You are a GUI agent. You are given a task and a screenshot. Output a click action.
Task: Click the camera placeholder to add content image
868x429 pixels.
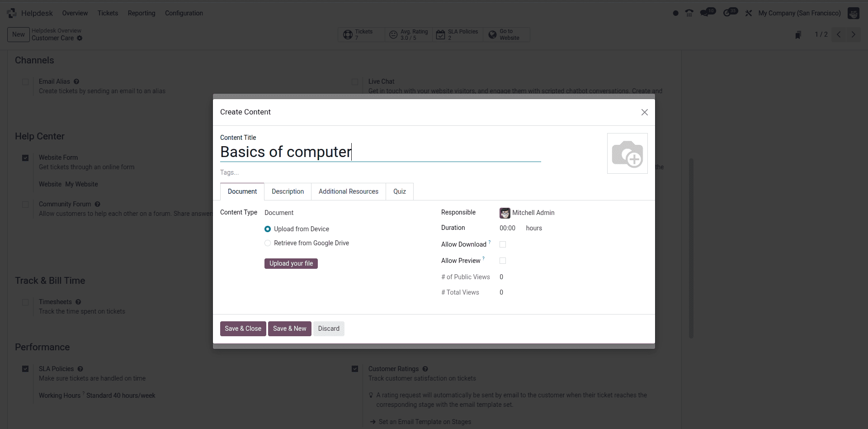pos(627,153)
